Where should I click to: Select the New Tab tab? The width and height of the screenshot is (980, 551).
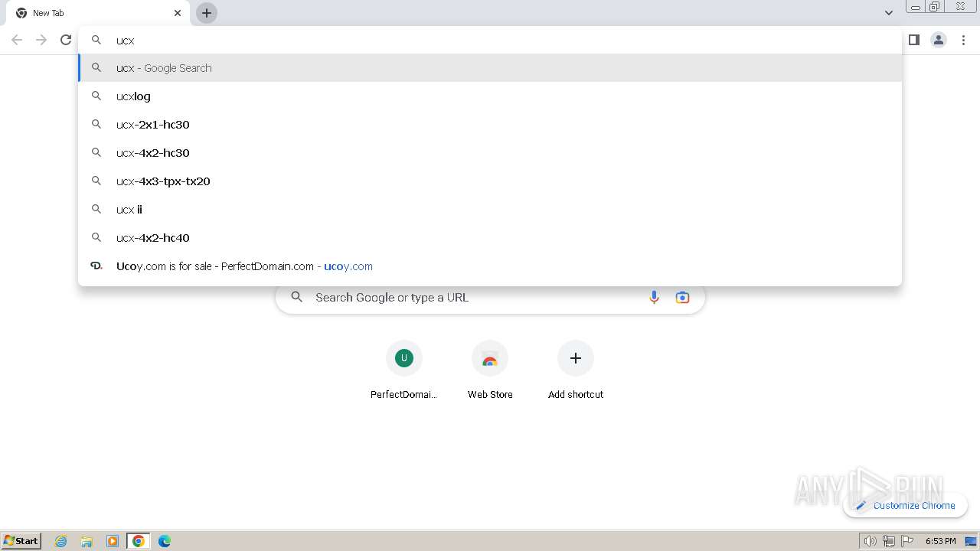[96, 13]
